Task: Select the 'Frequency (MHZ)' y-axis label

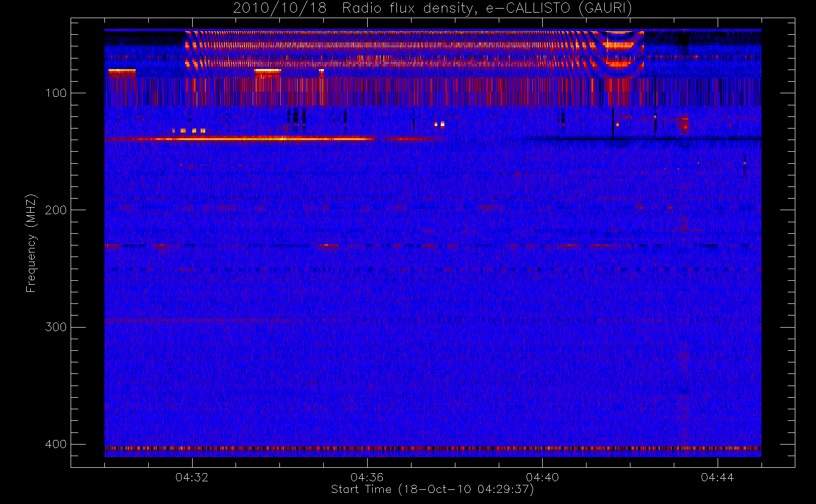Action: [x=31, y=243]
